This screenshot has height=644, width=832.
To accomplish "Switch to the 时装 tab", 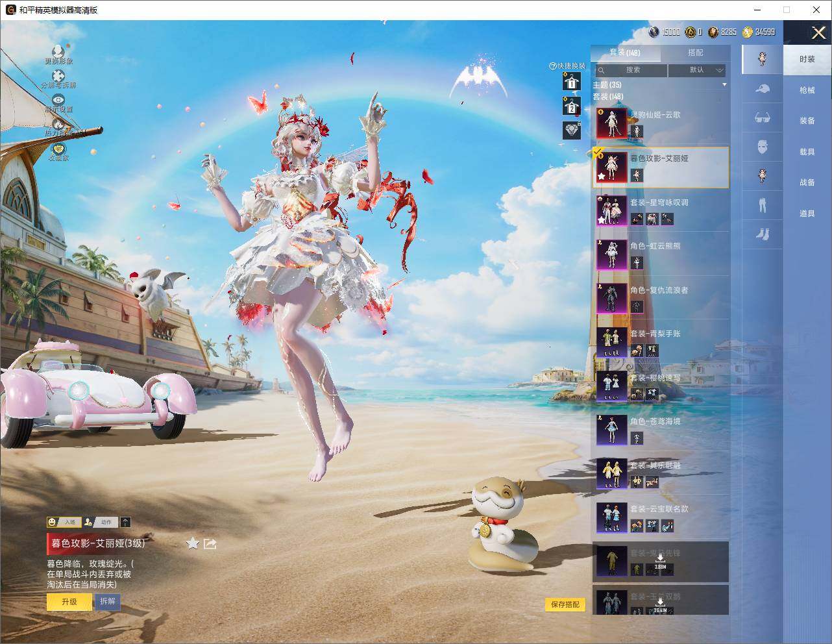I will click(807, 59).
